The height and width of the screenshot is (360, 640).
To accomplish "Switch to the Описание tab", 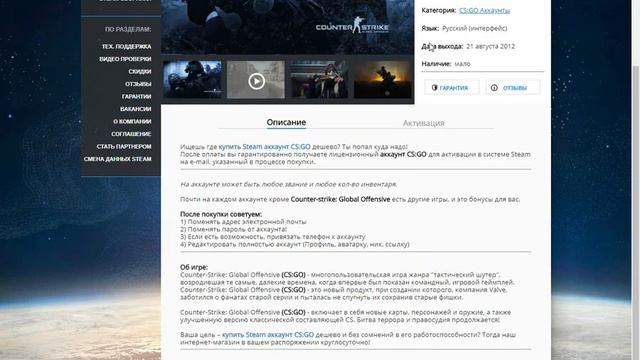I will 286,122.
